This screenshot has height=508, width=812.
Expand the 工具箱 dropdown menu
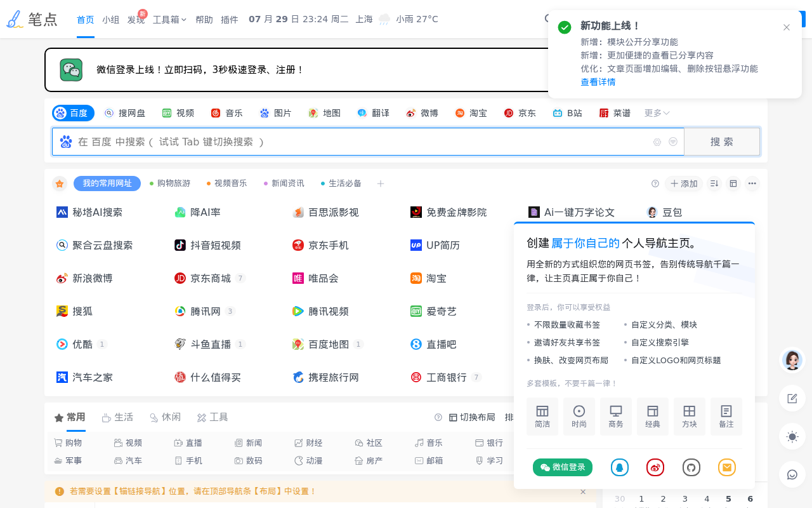170,20
